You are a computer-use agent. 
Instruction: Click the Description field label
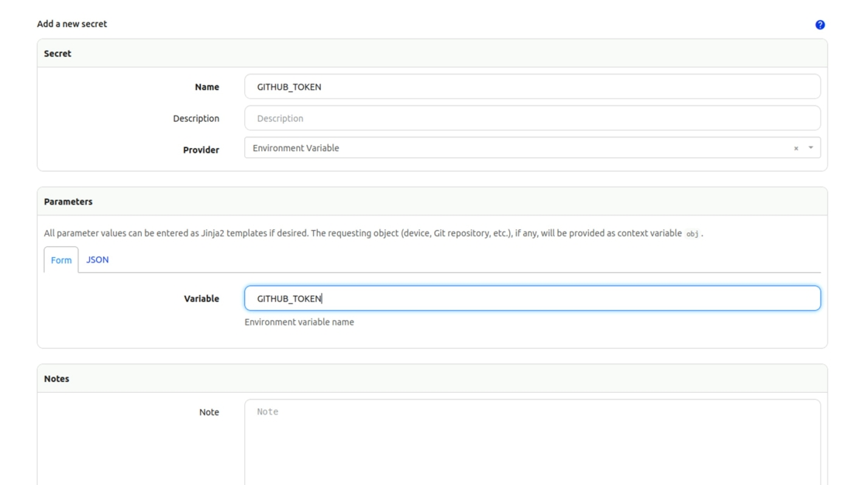[196, 119]
